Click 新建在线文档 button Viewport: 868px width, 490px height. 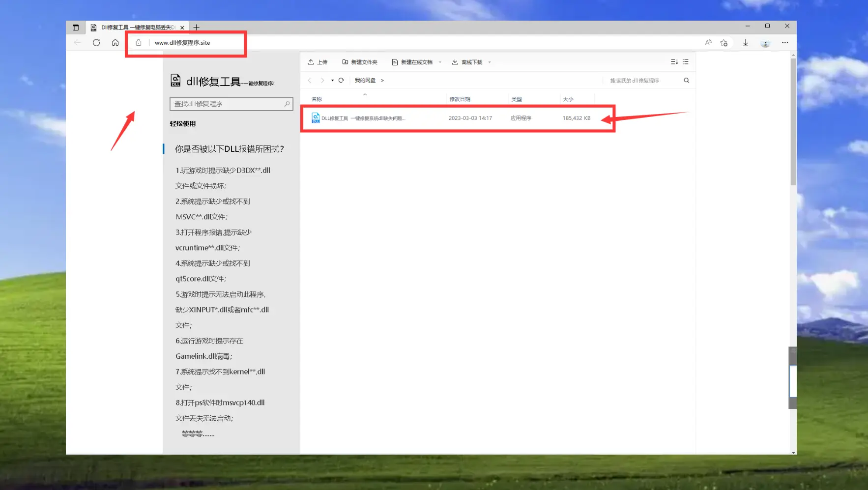[412, 62]
